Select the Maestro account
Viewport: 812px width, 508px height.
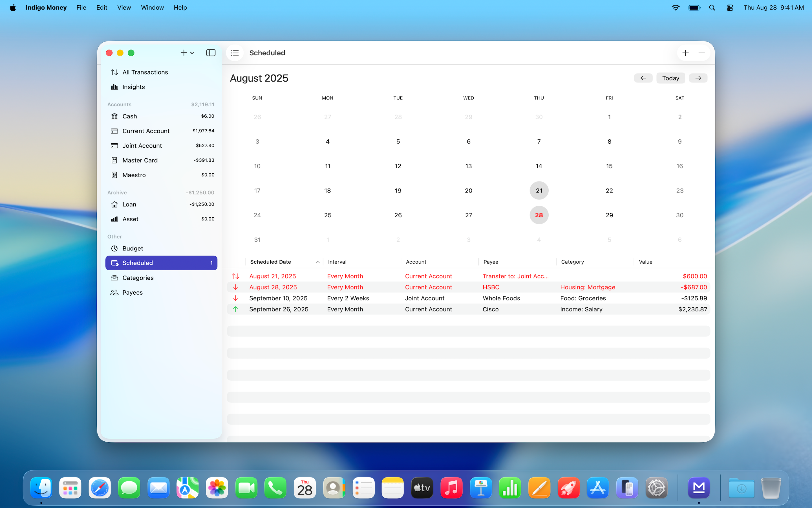click(x=161, y=175)
